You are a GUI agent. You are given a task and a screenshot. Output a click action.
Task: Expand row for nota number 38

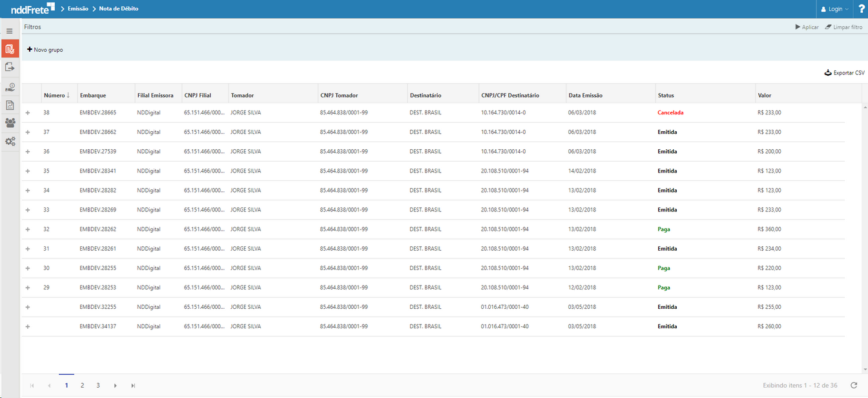(x=28, y=113)
